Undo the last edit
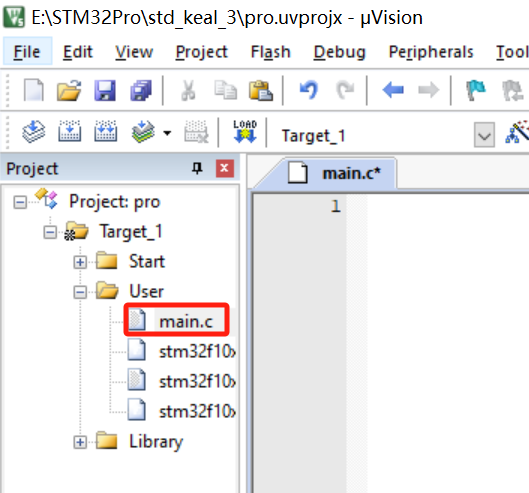 [x=309, y=90]
